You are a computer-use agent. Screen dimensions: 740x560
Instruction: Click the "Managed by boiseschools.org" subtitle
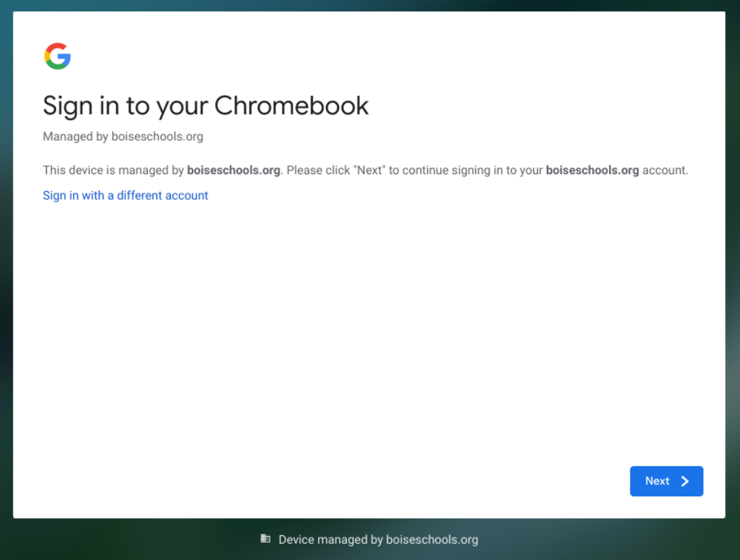pos(123,137)
